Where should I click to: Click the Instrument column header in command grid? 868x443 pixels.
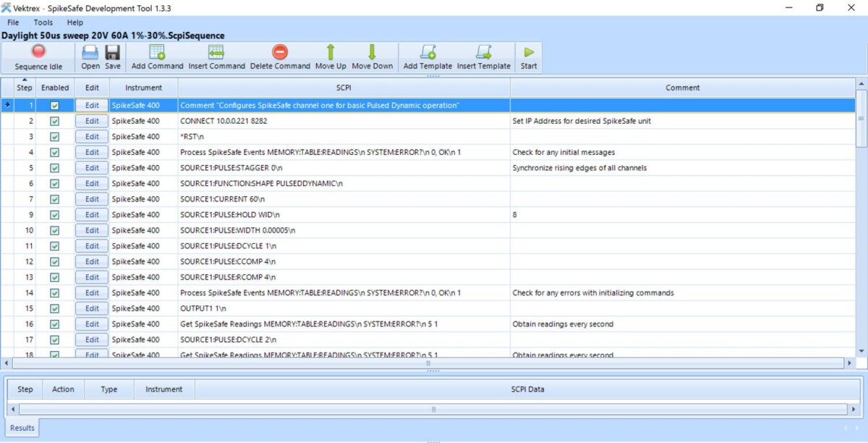pyautogui.click(x=144, y=88)
